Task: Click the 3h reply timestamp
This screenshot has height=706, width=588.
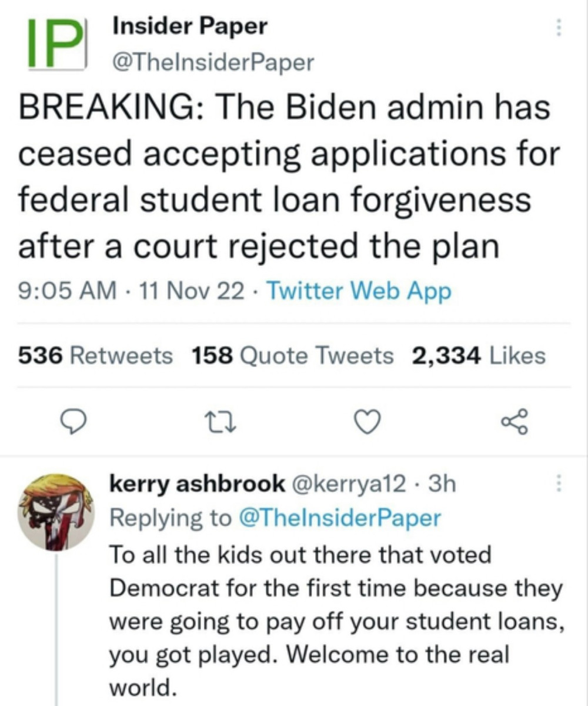Action: point(442,485)
